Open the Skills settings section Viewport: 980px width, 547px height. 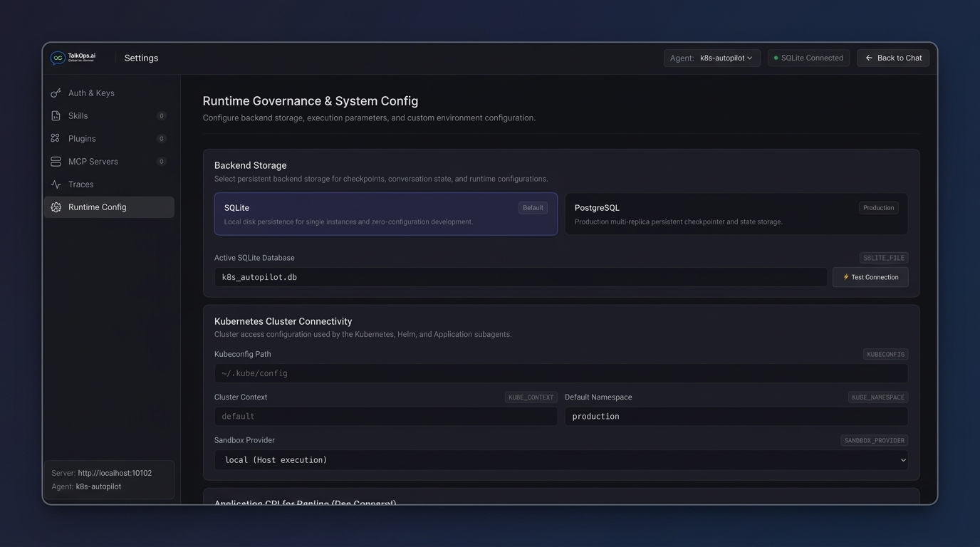click(x=109, y=116)
